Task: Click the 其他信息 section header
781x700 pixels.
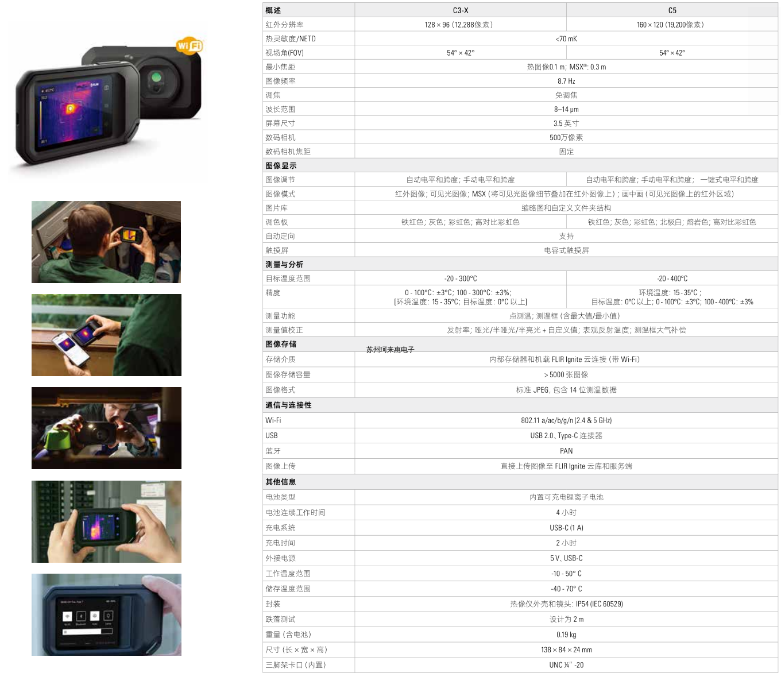Action: coord(281,482)
